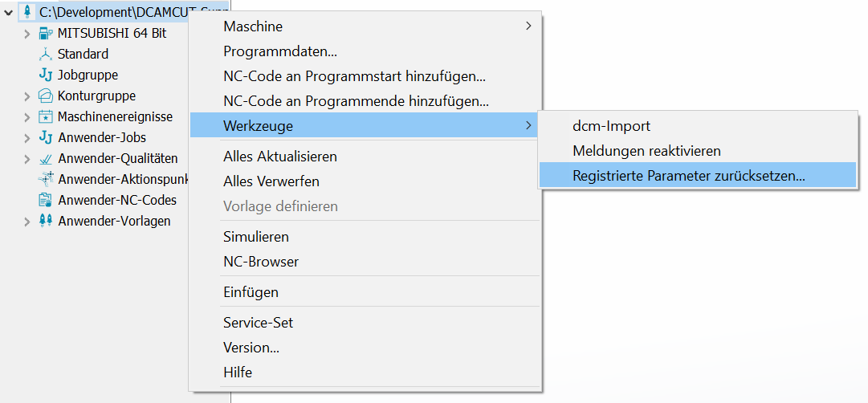Open the NC-Browser menu entry

260,262
